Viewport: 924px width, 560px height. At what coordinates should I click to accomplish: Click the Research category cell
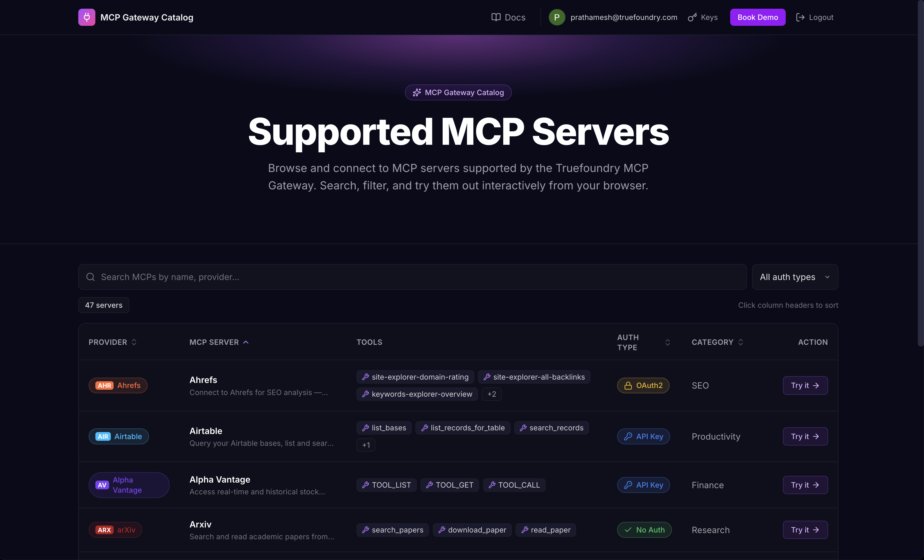[x=711, y=530]
